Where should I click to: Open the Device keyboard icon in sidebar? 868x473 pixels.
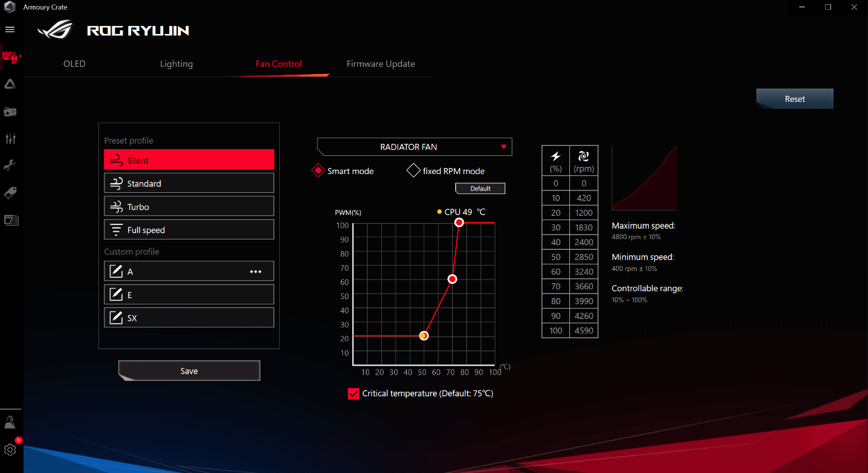click(x=10, y=57)
